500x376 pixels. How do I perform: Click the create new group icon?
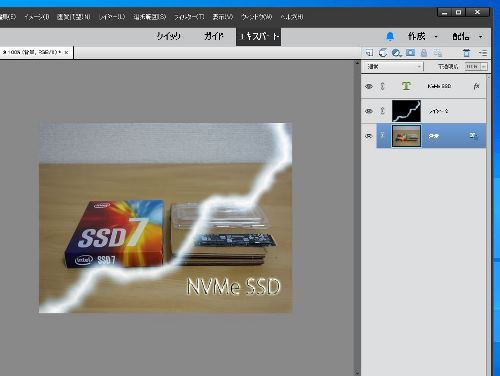383,53
